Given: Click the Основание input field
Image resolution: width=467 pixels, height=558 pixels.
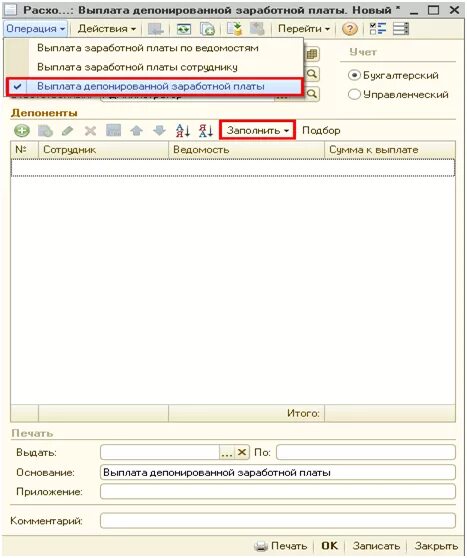Looking at the screenshot, I should (x=278, y=473).
